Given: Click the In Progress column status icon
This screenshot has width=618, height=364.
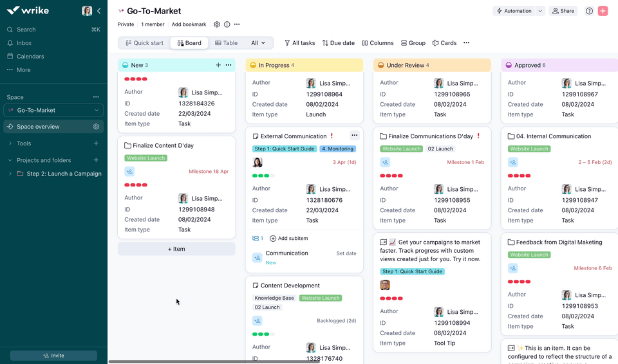Looking at the screenshot, I should click(x=253, y=66).
